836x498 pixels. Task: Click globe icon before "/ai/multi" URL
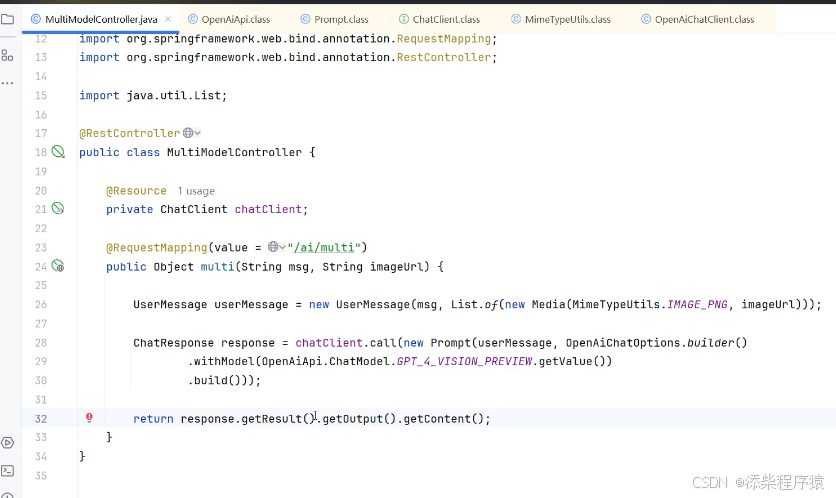pos(272,247)
